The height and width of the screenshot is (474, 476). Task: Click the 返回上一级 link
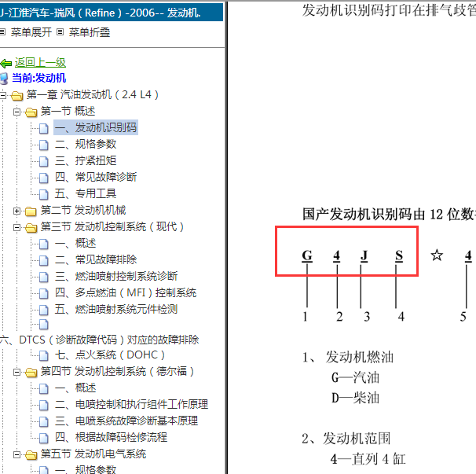40,63
